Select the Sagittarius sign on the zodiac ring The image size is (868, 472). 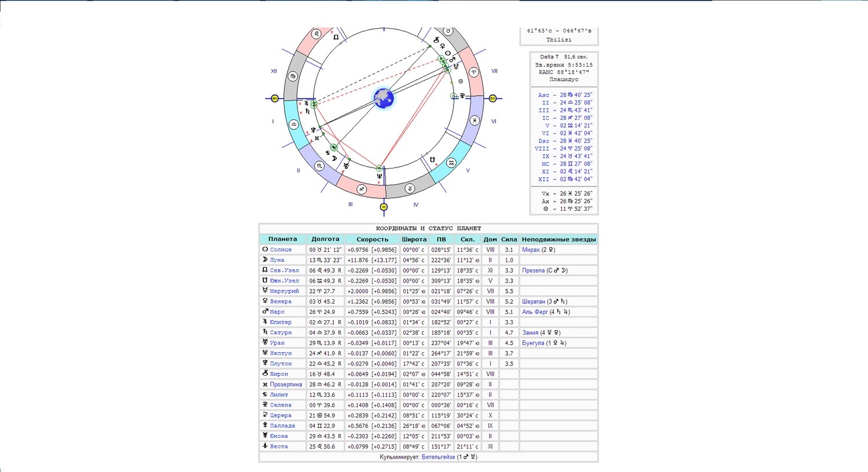362,189
